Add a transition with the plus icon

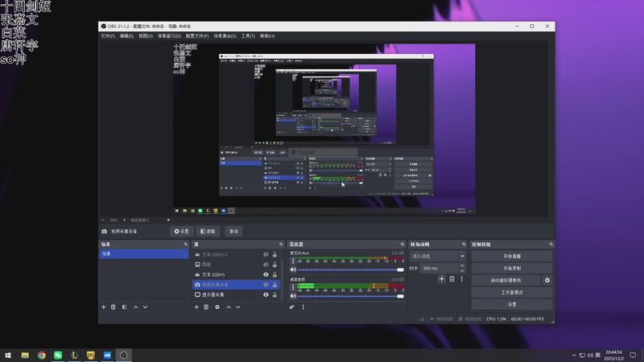[441, 279]
